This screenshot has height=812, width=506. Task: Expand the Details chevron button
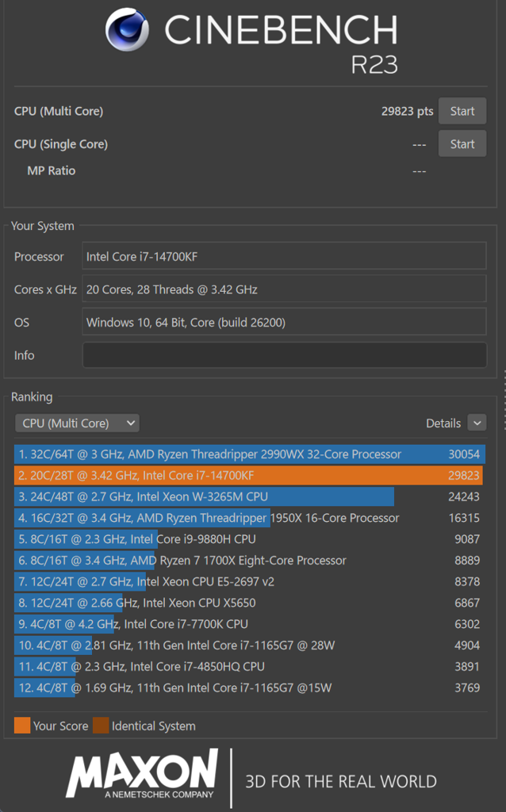pyautogui.click(x=477, y=423)
